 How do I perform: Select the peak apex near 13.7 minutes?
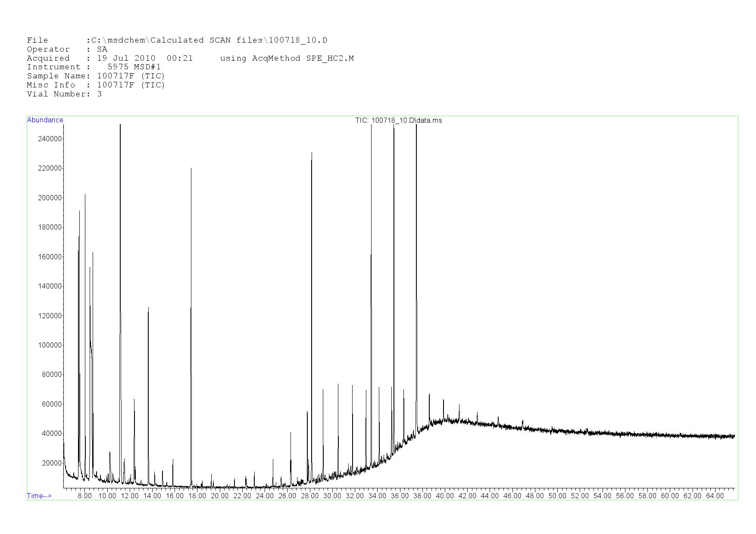[148, 307]
